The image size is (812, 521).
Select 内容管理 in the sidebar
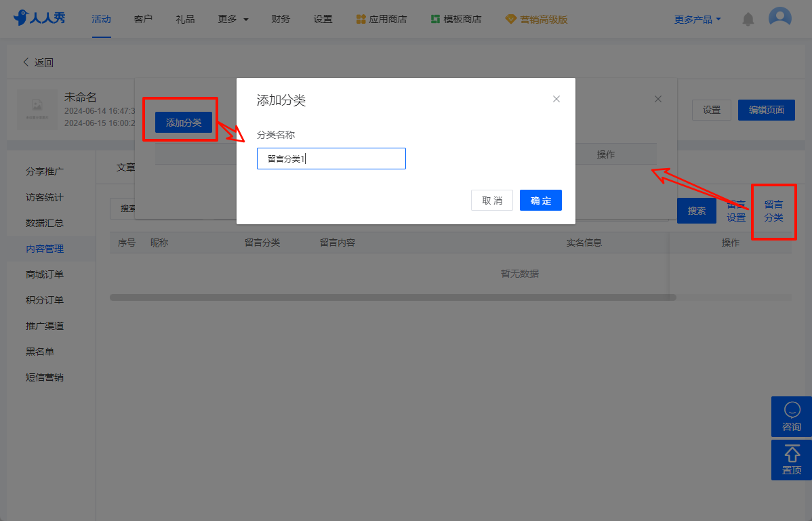click(45, 249)
